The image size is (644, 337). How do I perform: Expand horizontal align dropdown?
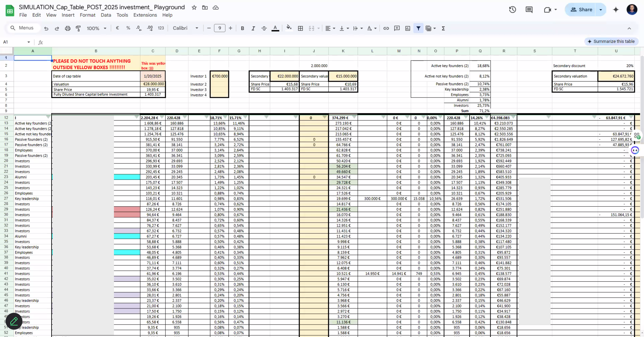click(334, 29)
